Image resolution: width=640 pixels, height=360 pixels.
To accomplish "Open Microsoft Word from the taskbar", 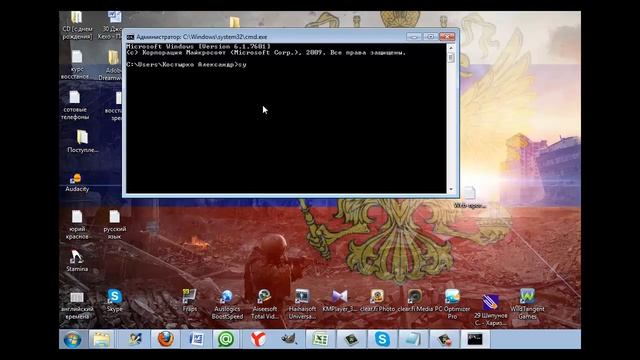I will point(196,339).
